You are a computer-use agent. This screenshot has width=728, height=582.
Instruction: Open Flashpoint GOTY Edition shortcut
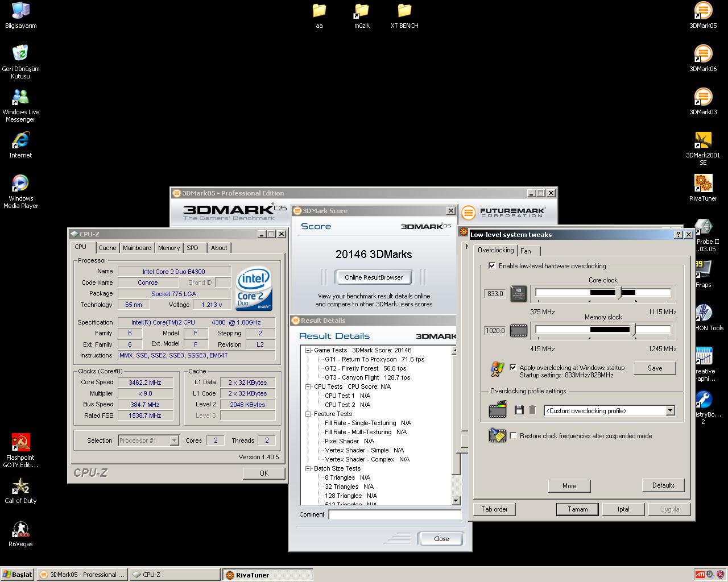pos(20,451)
